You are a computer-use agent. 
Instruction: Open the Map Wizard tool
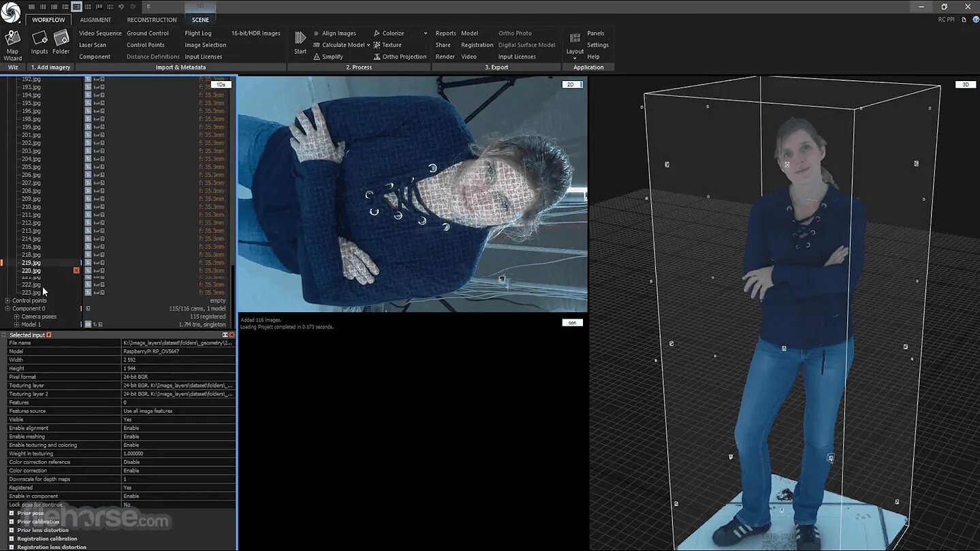(x=12, y=44)
